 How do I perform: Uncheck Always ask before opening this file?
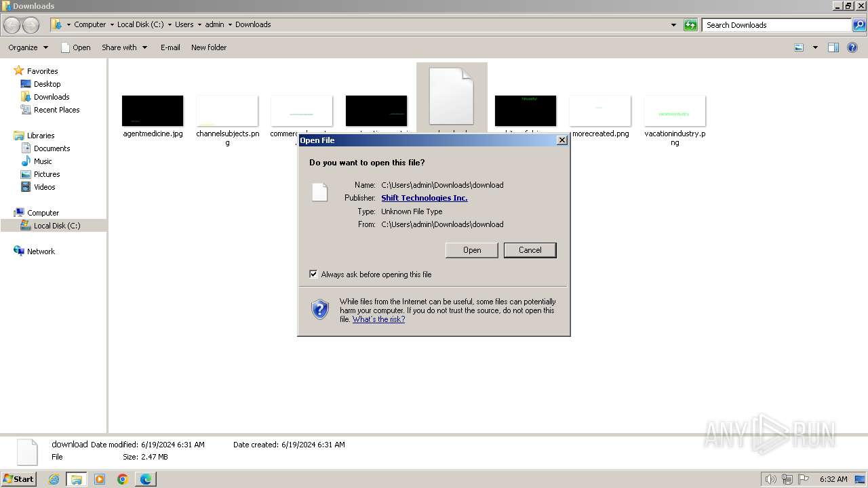click(313, 274)
